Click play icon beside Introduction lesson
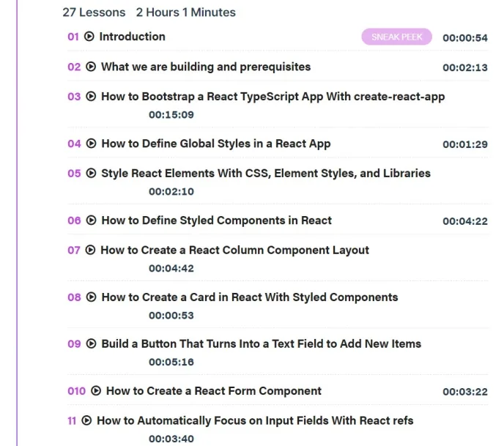Viewport: 504px width, 446px height. pyautogui.click(x=89, y=37)
